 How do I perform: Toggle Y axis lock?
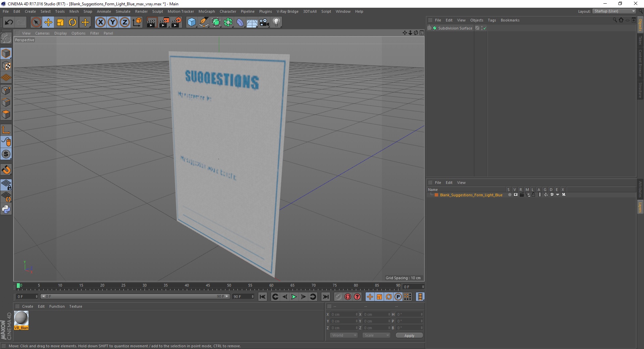[113, 22]
